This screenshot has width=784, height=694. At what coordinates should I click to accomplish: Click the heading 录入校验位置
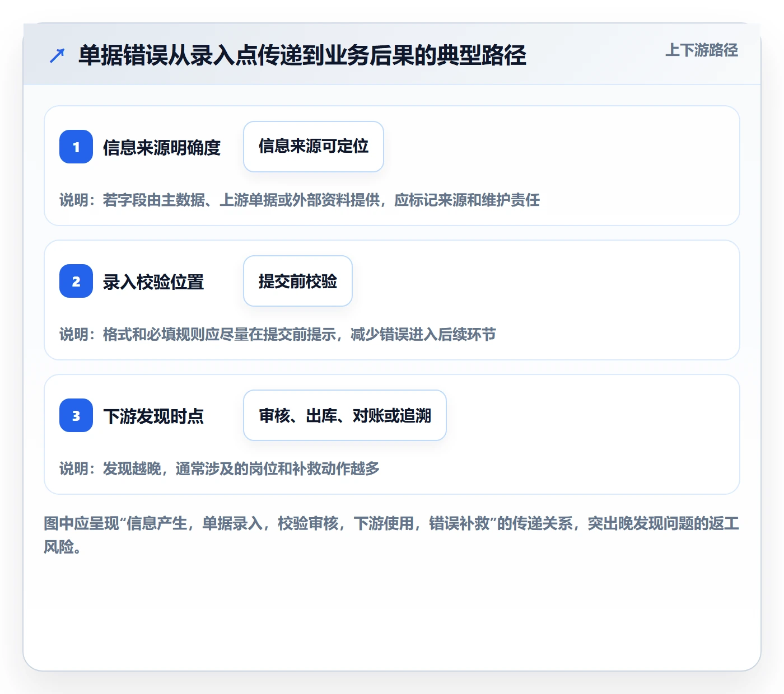(x=153, y=282)
